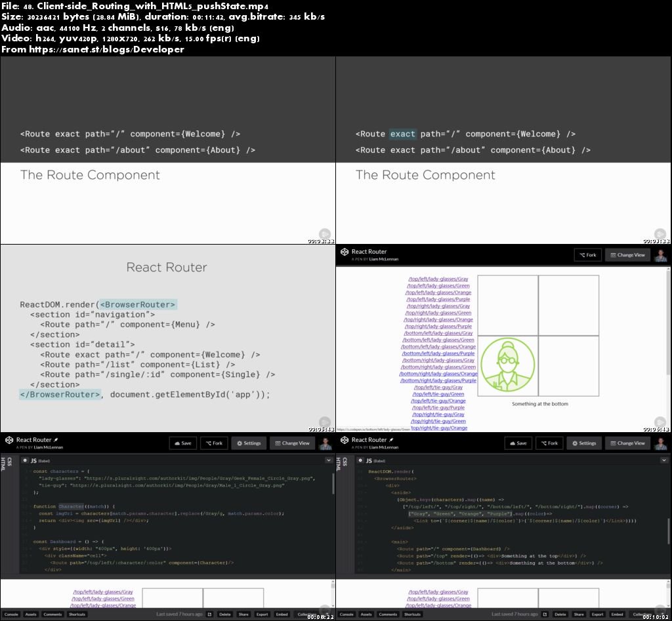Open Comments in the 00:08:22 footer

[x=52, y=614]
